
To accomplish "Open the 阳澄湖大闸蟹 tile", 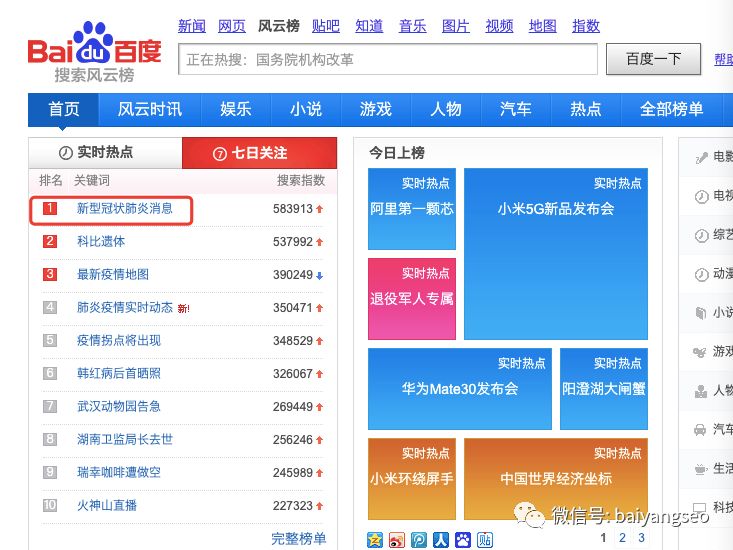I will click(x=604, y=389).
